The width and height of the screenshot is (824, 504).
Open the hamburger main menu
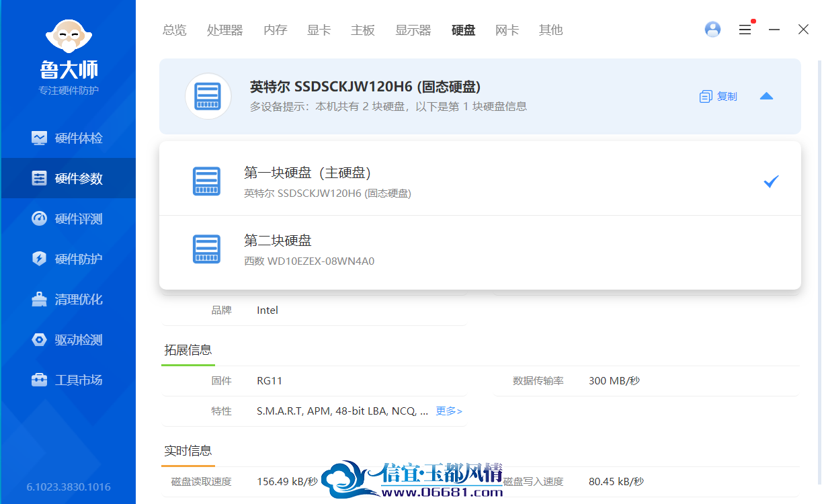(745, 30)
